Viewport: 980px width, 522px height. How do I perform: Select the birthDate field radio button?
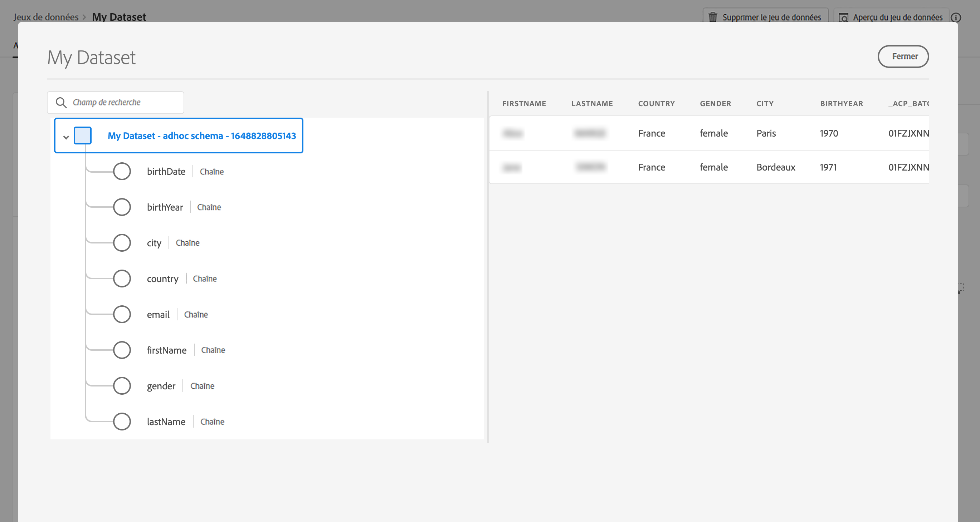point(122,172)
